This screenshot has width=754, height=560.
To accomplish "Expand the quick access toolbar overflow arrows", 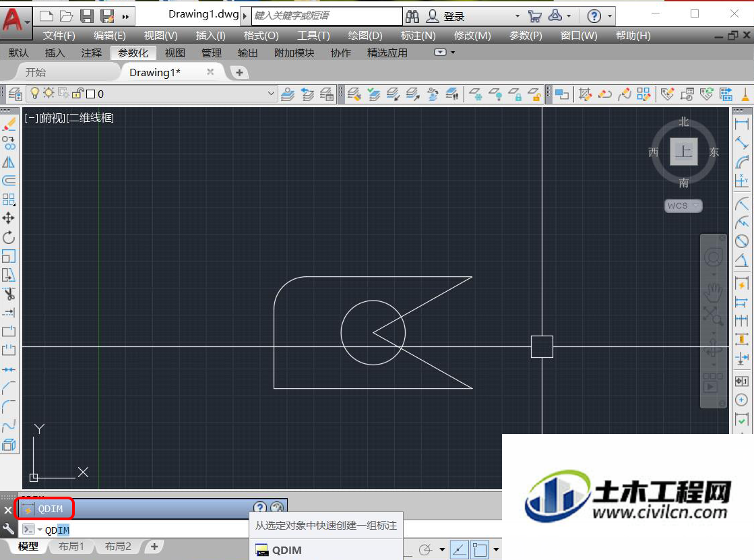I will 125,17.
